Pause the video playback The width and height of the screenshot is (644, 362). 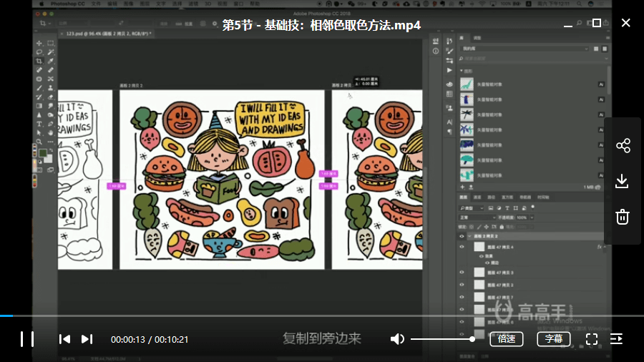tap(27, 339)
